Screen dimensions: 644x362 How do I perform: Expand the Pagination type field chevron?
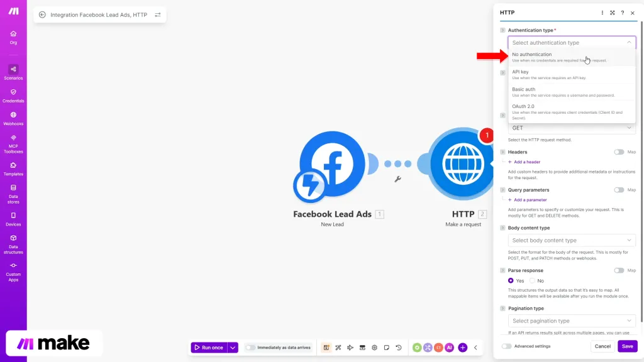[502, 308]
